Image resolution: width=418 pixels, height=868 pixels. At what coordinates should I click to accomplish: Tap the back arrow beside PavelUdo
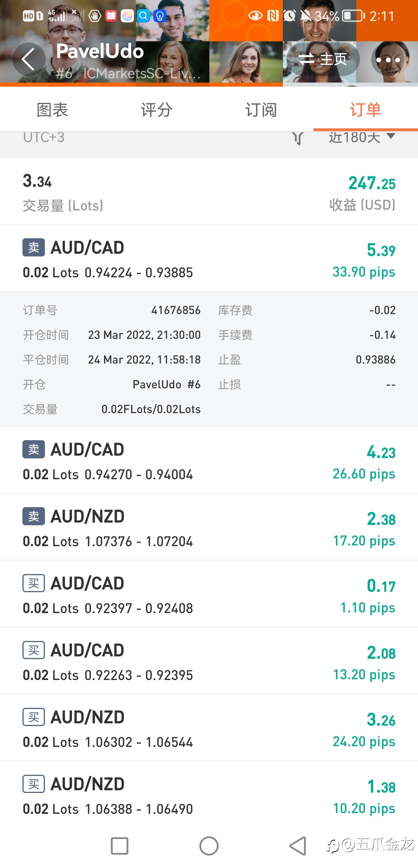point(29,60)
